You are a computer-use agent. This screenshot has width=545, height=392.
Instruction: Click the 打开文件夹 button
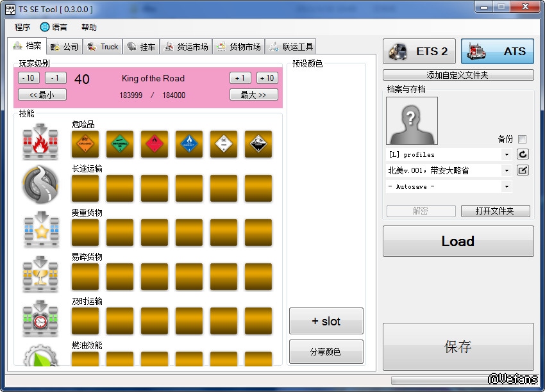click(495, 211)
